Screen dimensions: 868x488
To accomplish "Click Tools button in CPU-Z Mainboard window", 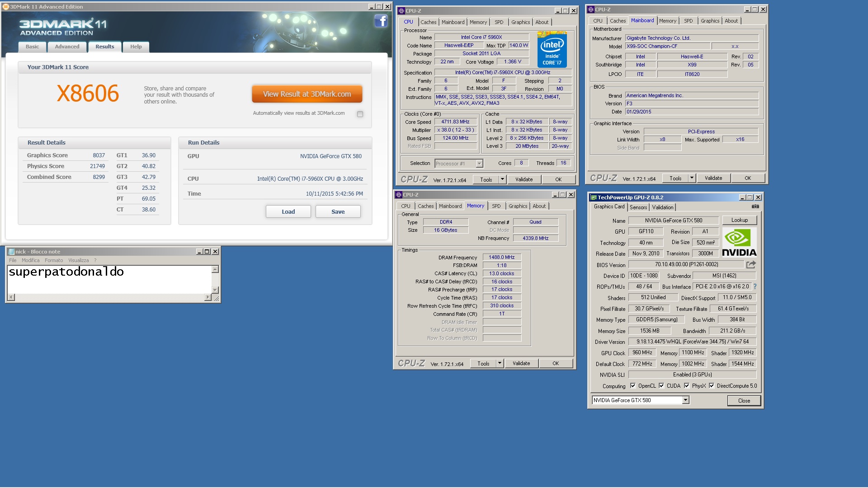I will (x=675, y=178).
